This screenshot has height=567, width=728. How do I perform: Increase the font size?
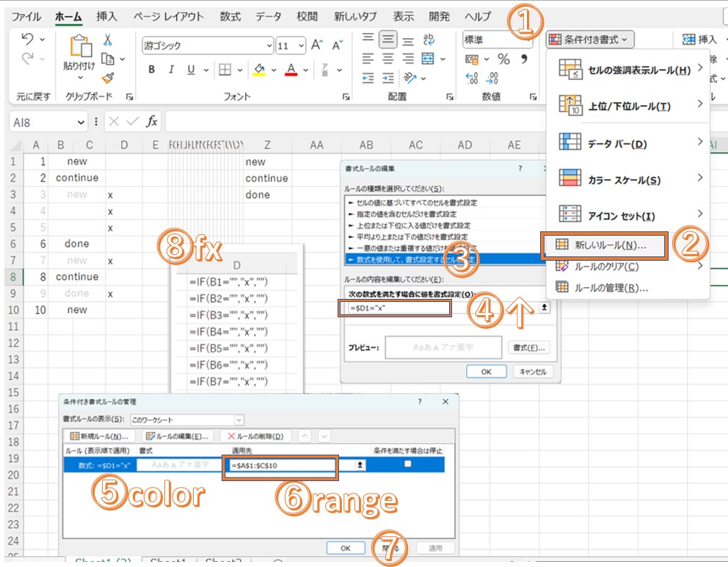(316, 44)
